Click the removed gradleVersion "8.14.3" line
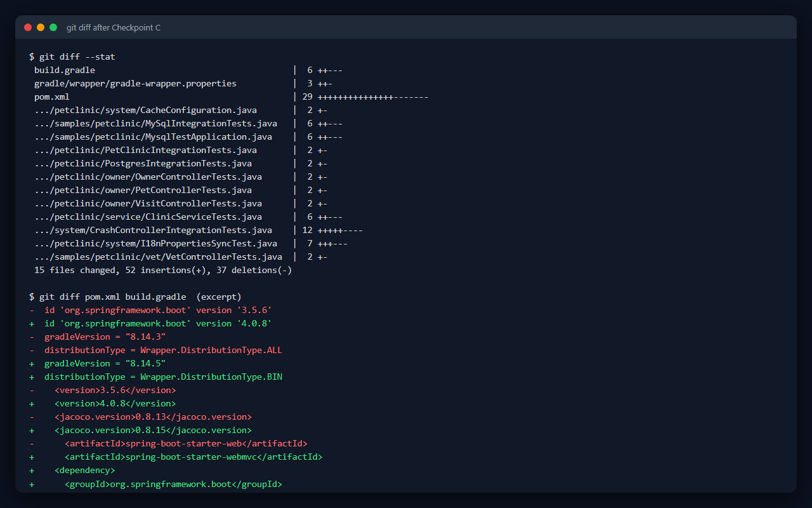812x508 pixels. [98, 337]
